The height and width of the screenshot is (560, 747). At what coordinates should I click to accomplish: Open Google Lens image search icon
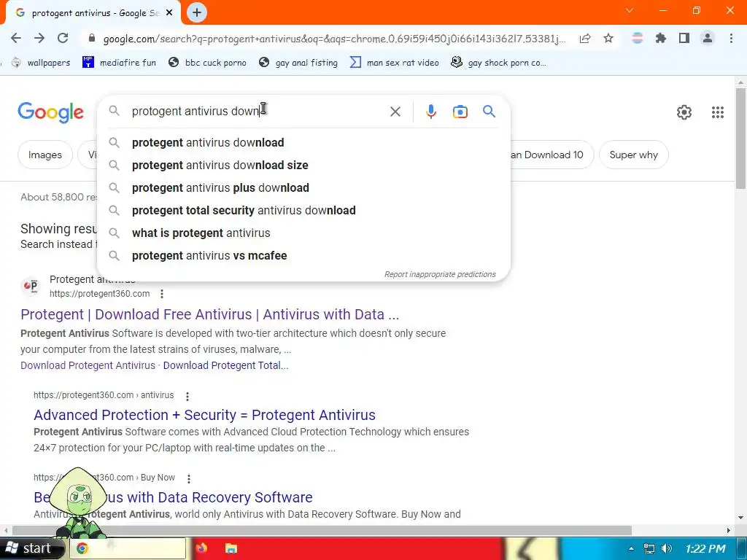point(460,112)
